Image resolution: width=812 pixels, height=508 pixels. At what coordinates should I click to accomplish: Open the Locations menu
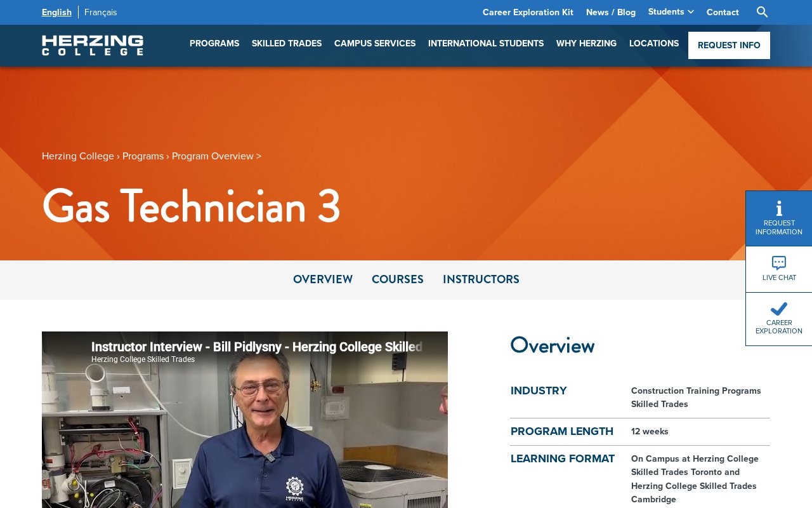pyautogui.click(x=654, y=43)
